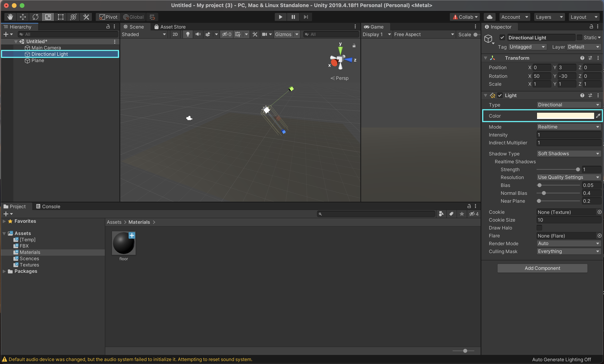Pick light color with eyedropper
604x364 pixels.
[x=598, y=116]
